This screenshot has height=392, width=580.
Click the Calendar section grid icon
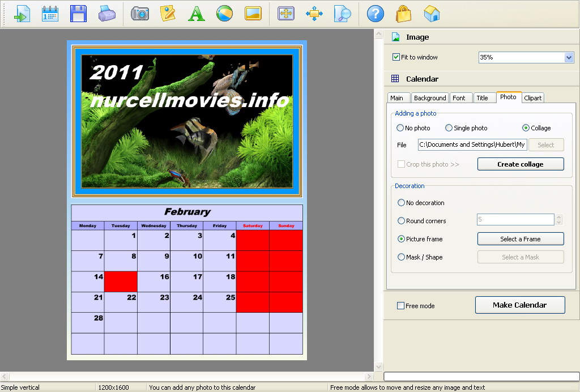pyautogui.click(x=395, y=78)
